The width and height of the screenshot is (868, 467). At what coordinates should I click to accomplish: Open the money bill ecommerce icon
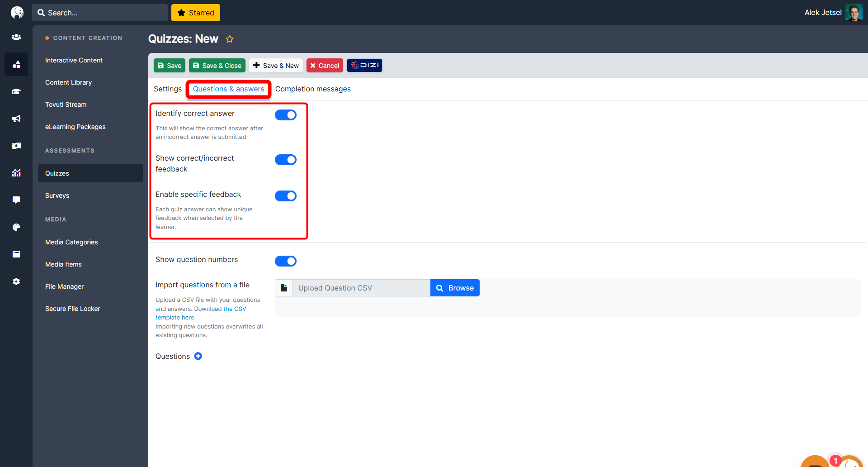coord(16,146)
